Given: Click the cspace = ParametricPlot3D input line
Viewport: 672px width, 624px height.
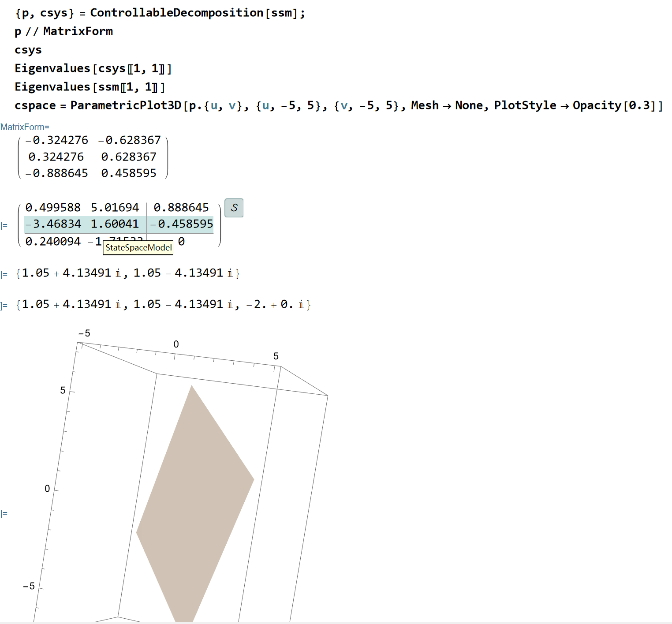Looking at the screenshot, I should [x=339, y=105].
